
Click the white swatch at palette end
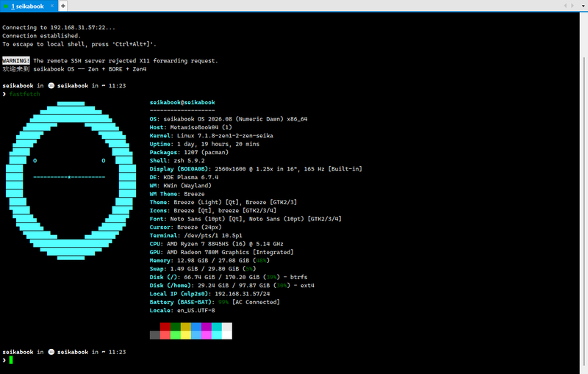point(227,335)
